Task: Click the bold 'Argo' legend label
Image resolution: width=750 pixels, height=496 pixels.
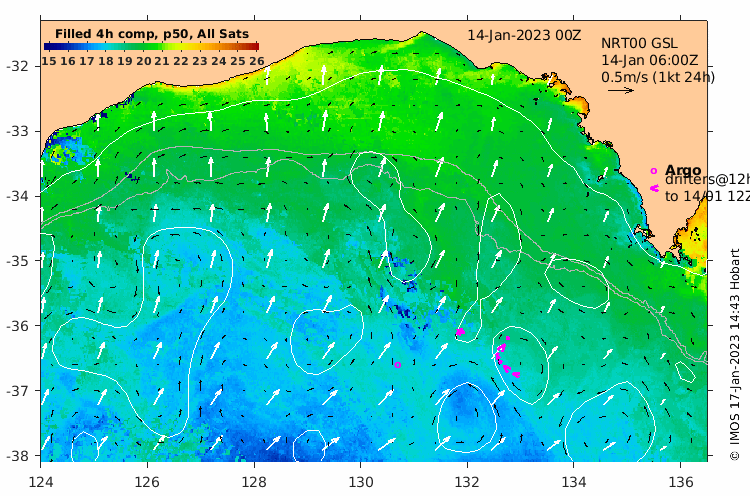Action: tap(683, 170)
